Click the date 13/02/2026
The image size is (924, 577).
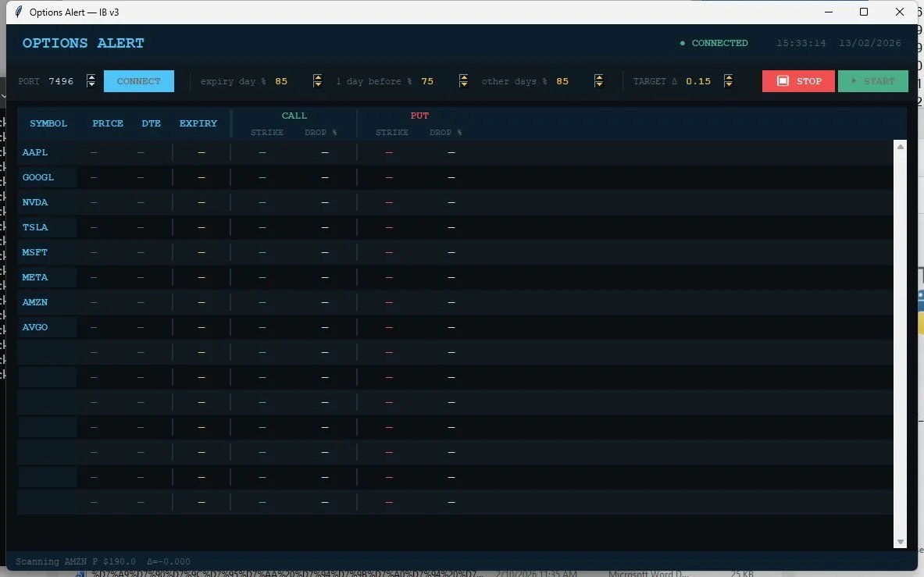click(870, 43)
